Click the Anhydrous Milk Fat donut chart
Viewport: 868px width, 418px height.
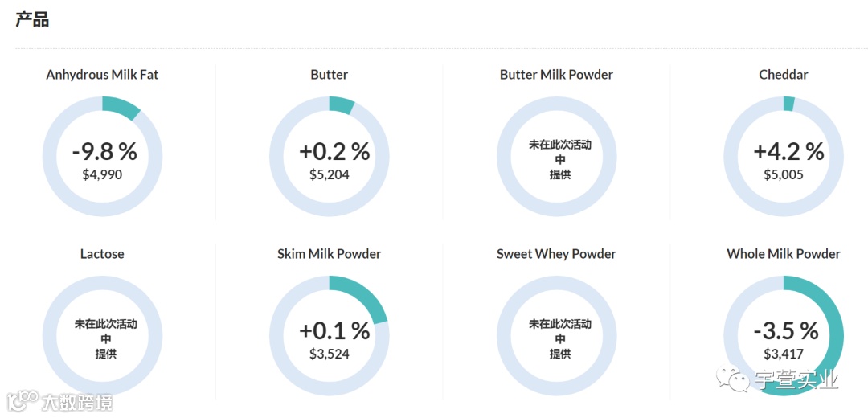click(x=102, y=156)
